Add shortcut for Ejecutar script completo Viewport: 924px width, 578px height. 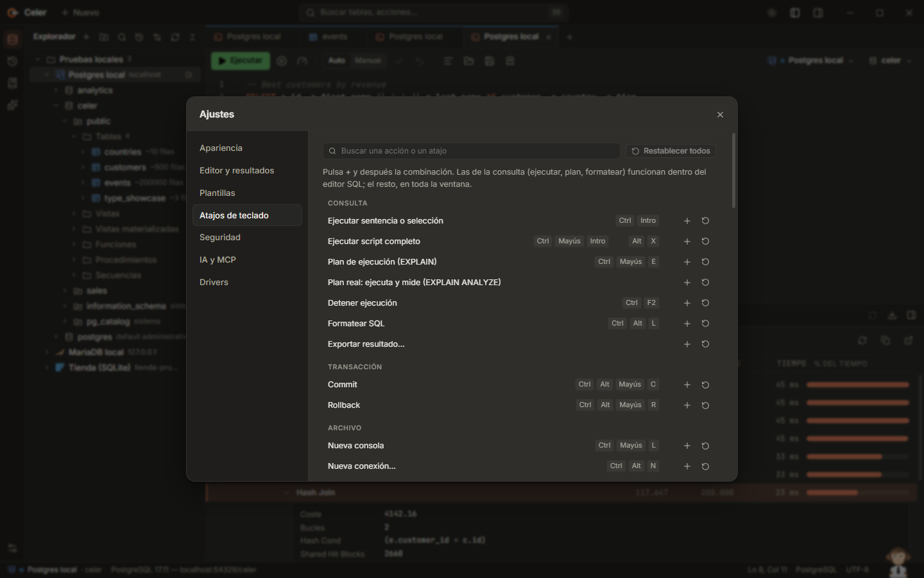point(687,241)
